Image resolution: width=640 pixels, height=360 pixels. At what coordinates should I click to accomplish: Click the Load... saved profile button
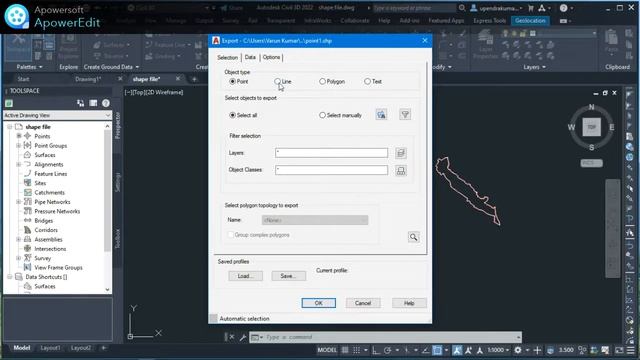pyautogui.click(x=245, y=276)
